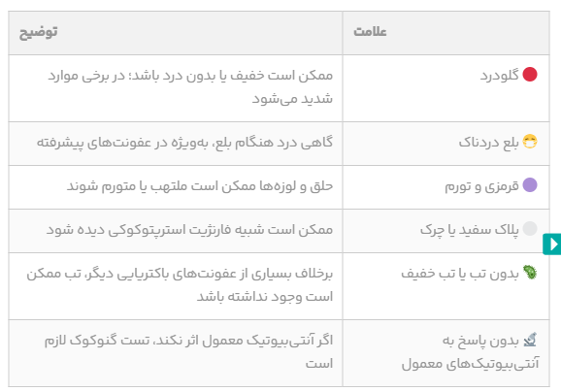The height and width of the screenshot is (392, 561).
Task: Click the آنتی‌بیوتیک‌های معمول symptom label
Action: click(x=470, y=364)
